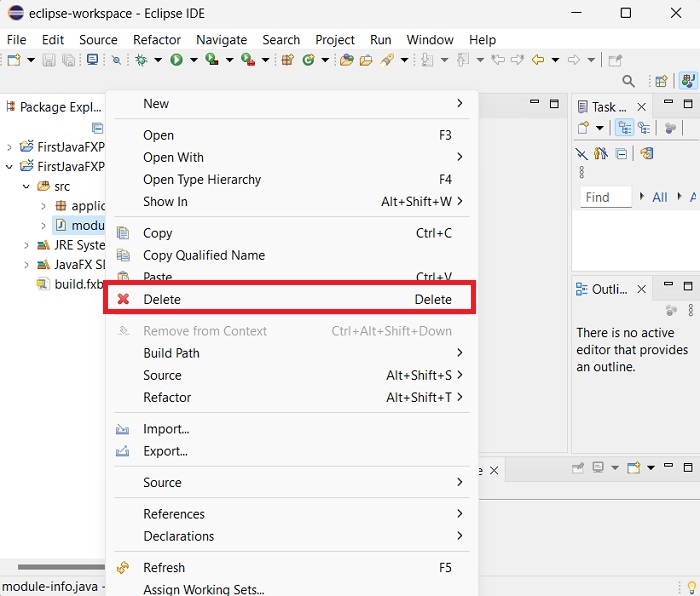Click the Save icon in toolbar
This screenshot has height=596, width=700.
coord(49,60)
